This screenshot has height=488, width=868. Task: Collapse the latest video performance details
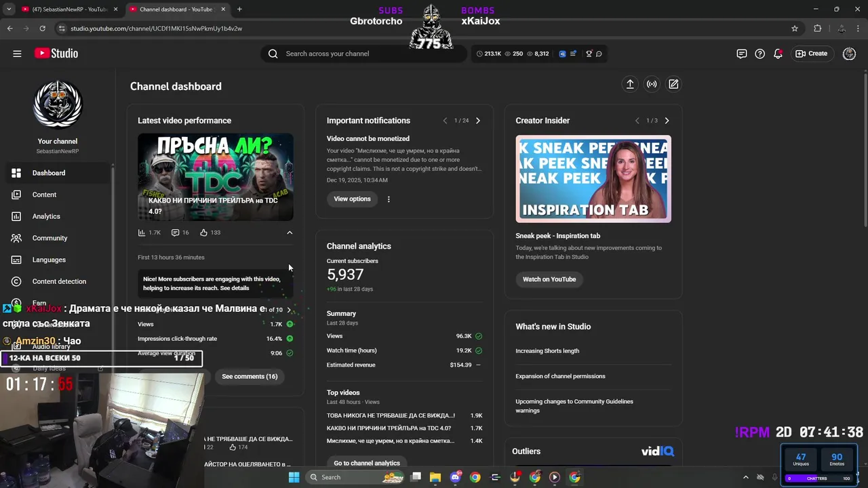tap(290, 232)
